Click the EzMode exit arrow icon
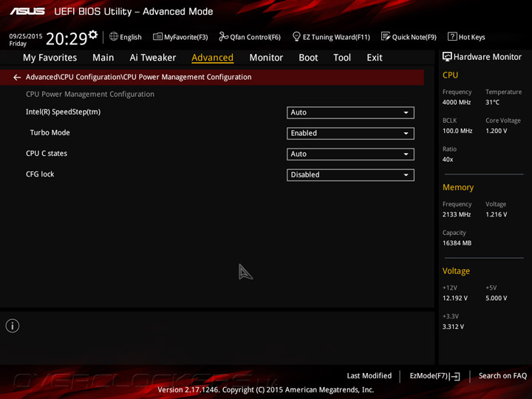The image size is (532, 399). (x=456, y=376)
